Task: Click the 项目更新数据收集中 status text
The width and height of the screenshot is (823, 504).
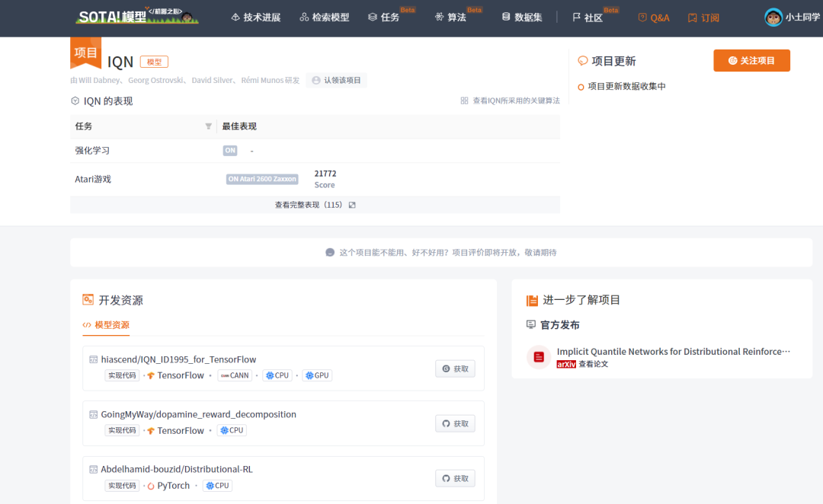Action: pyautogui.click(x=626, y=87)
